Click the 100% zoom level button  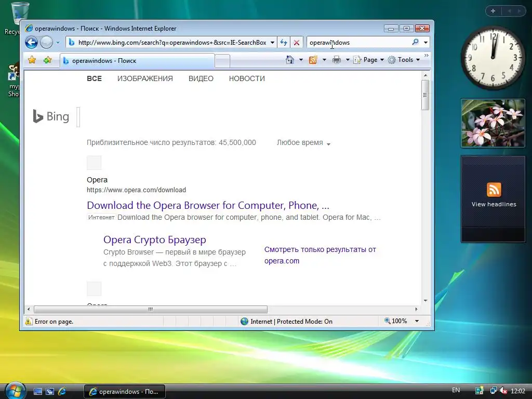pyautogui.click(x=395, y=321)
